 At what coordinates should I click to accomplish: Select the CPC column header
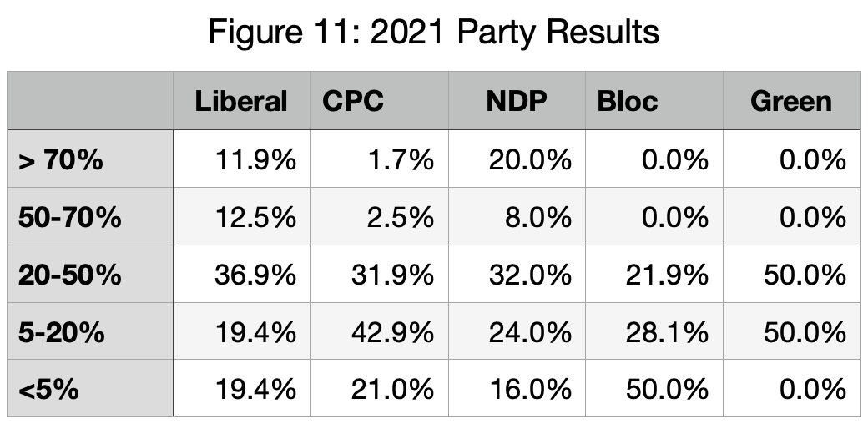(353, 101)
